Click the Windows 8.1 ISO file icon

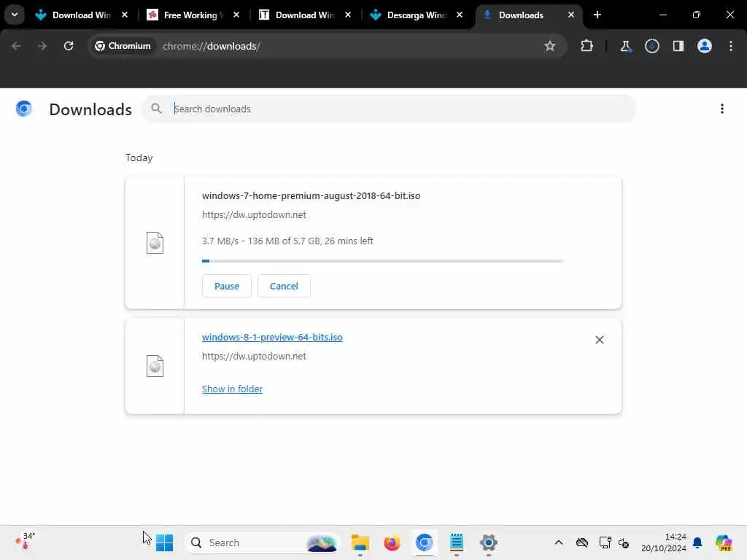(155, 366)
